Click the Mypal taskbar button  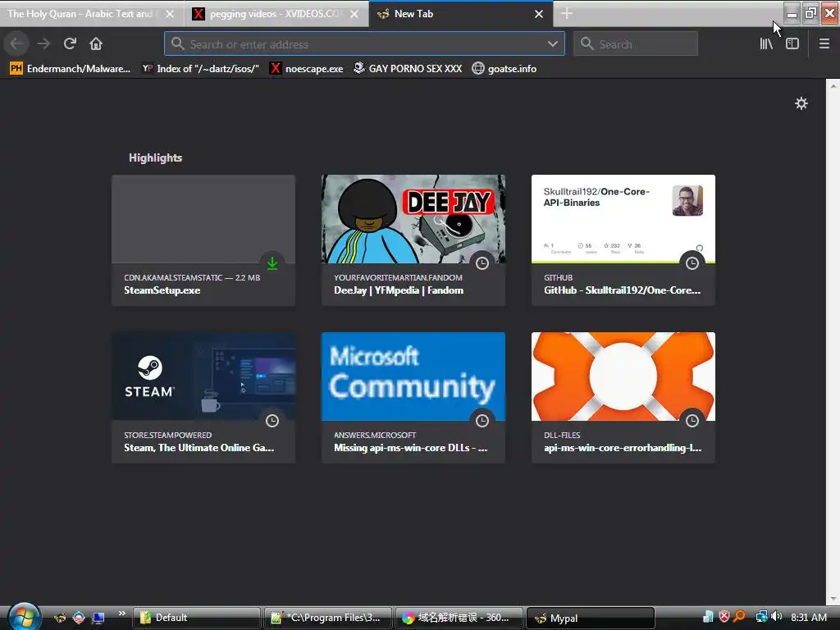(591, 618)
